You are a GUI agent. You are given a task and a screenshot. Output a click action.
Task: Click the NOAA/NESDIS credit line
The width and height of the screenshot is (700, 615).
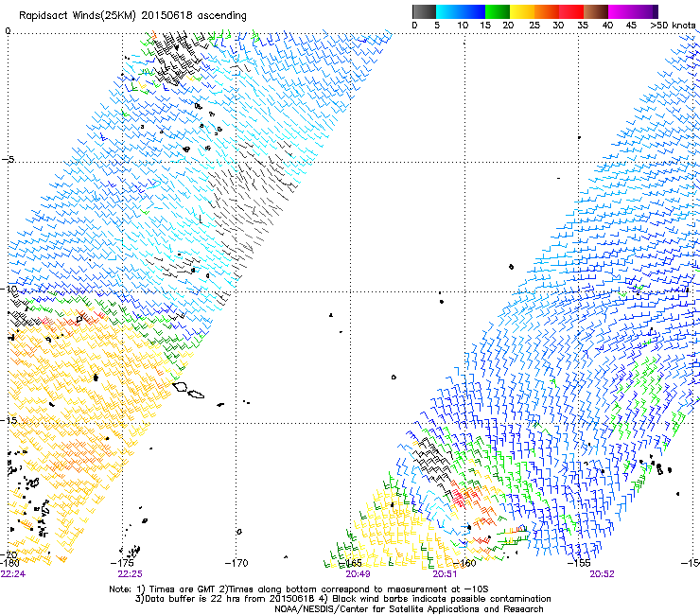[409, 609]
